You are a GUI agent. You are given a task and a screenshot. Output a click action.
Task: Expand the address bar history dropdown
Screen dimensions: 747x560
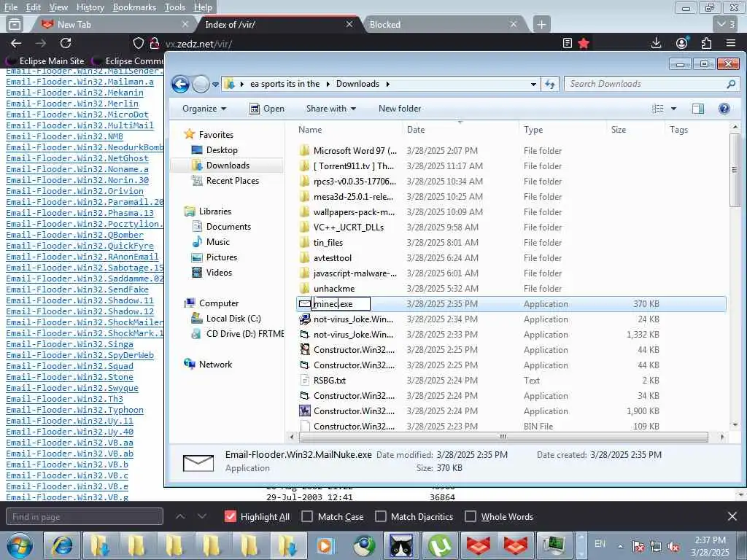533,85
